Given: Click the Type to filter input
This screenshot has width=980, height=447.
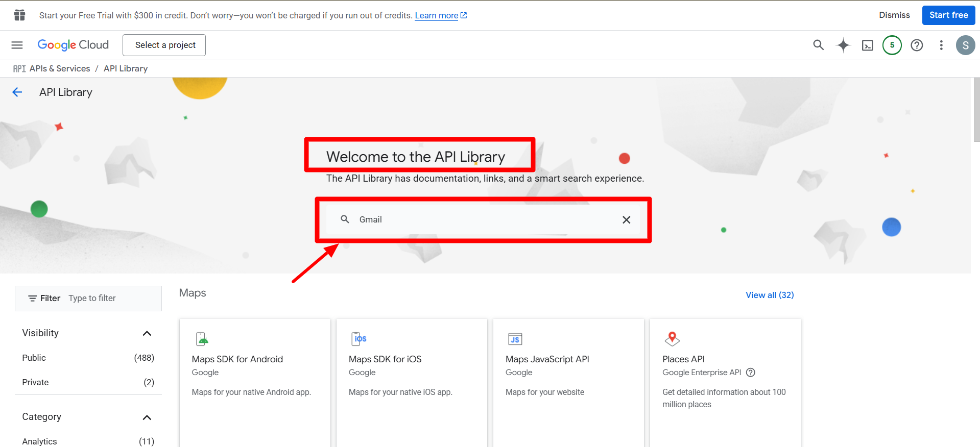Looking at the screenshot, I should pos(113,298).
